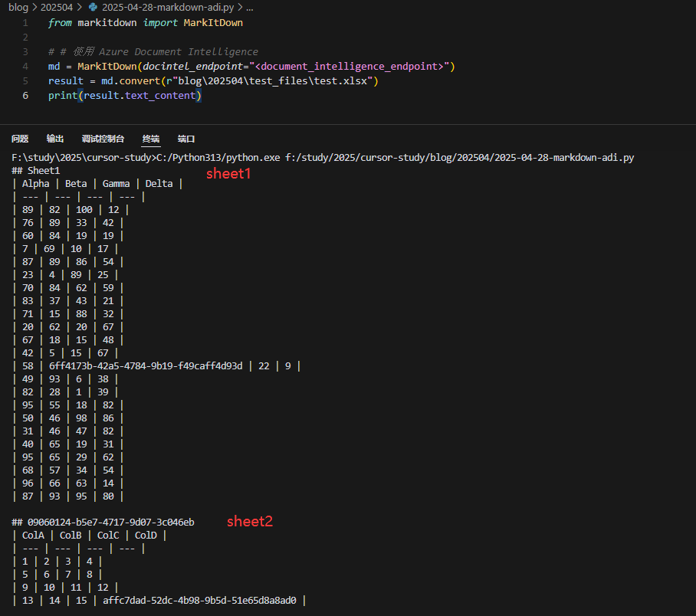
Task: Click line number 1 in the gutter
Action: tap(25, 23)
